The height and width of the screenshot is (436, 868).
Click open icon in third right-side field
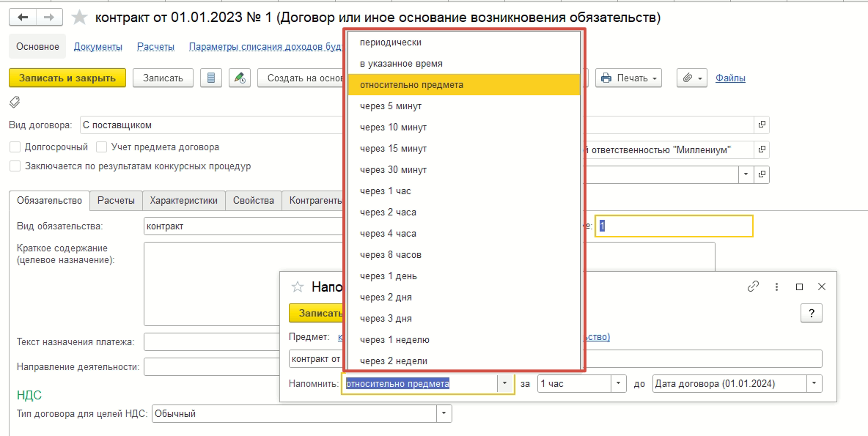point(762,174)
